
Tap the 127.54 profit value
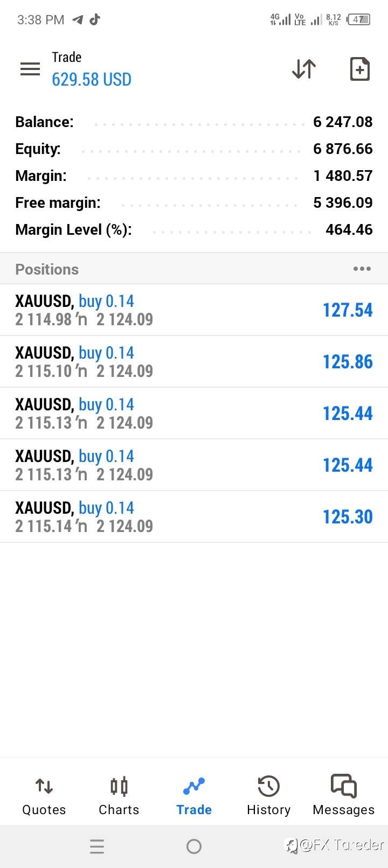(348, 310)
